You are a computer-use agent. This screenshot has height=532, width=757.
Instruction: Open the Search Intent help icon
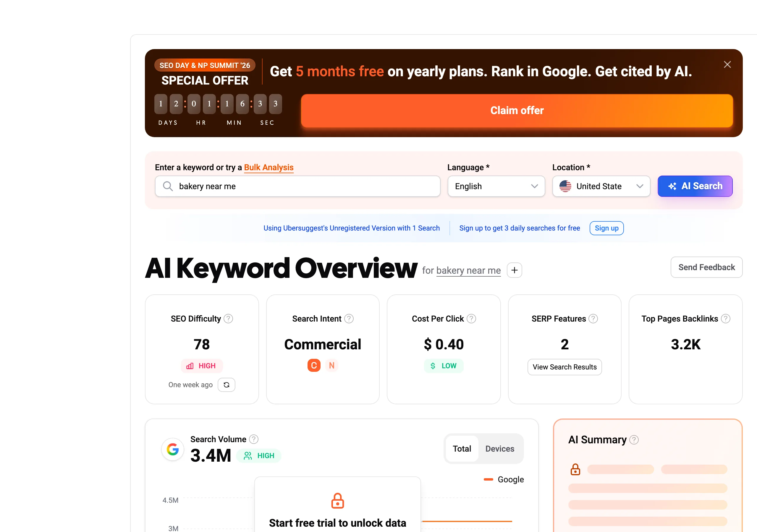pos(349,319)
